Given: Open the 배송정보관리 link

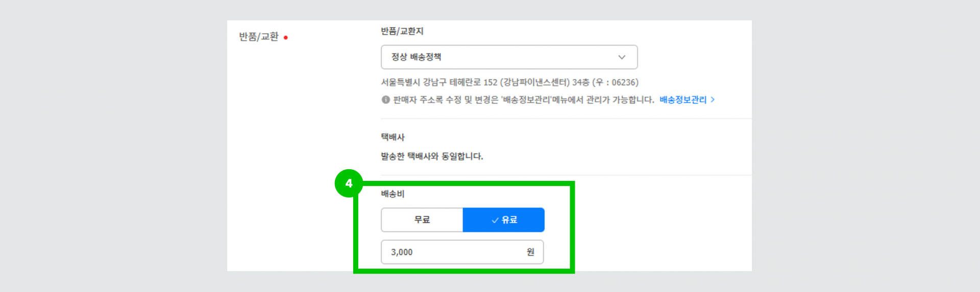Looking at the screenshot, I should point(683,100).
